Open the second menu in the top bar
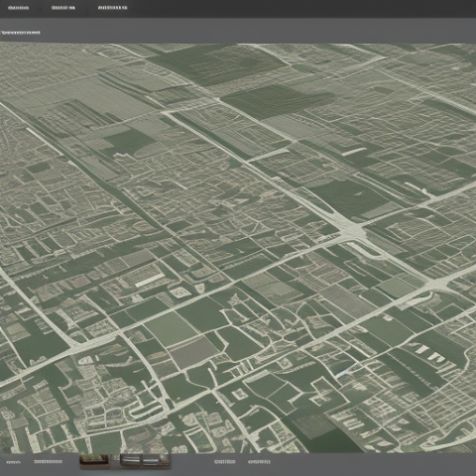Image resolution: width=476 pixels, height=476 pixels. pos(63,8)
